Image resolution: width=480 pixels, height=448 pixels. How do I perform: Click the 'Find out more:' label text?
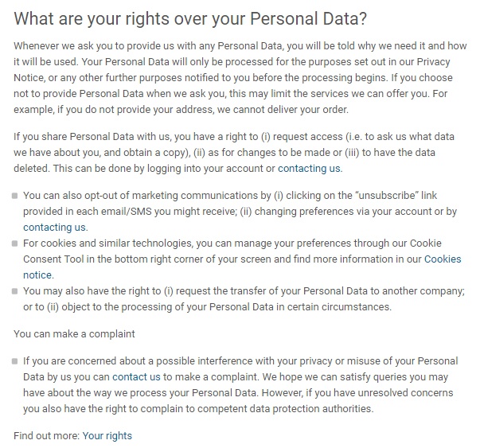click(47, 436)
